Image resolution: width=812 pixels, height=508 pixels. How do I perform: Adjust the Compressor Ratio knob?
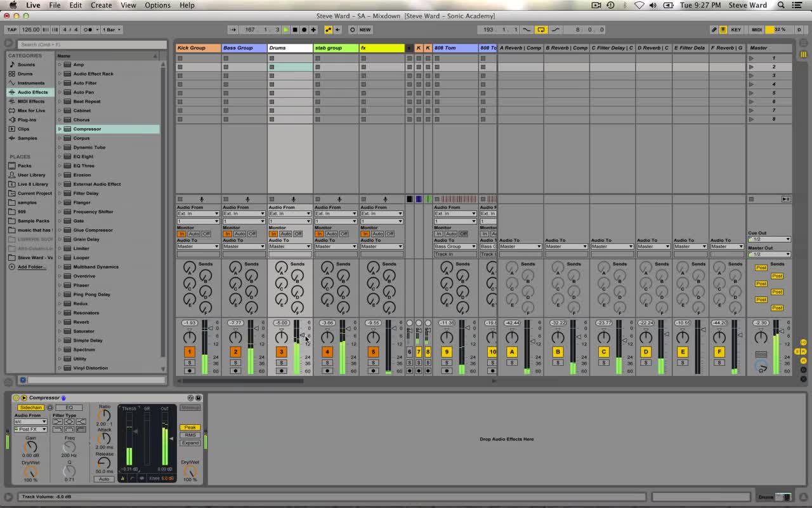click(103, 416)
